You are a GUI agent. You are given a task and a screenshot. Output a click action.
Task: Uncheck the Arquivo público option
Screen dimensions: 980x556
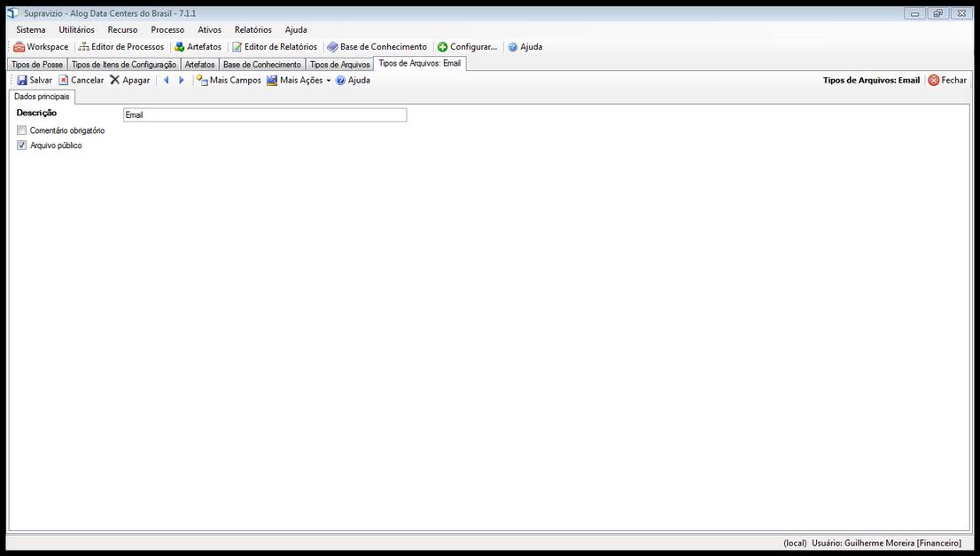pos(22,145)
